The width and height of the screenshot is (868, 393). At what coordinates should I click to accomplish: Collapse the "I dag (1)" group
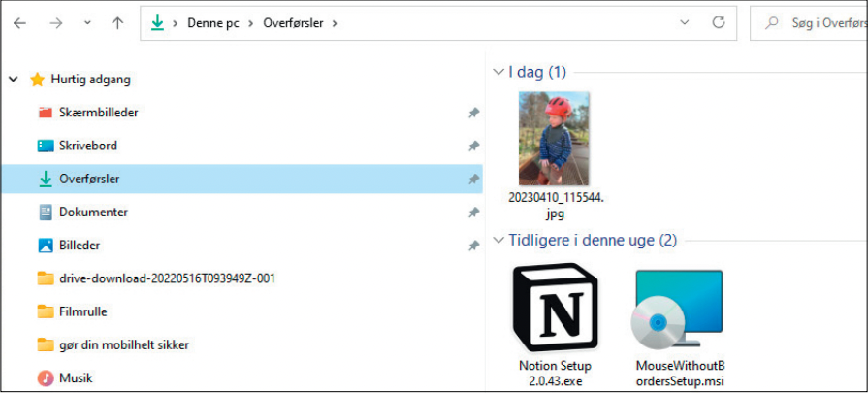[498, 72]
